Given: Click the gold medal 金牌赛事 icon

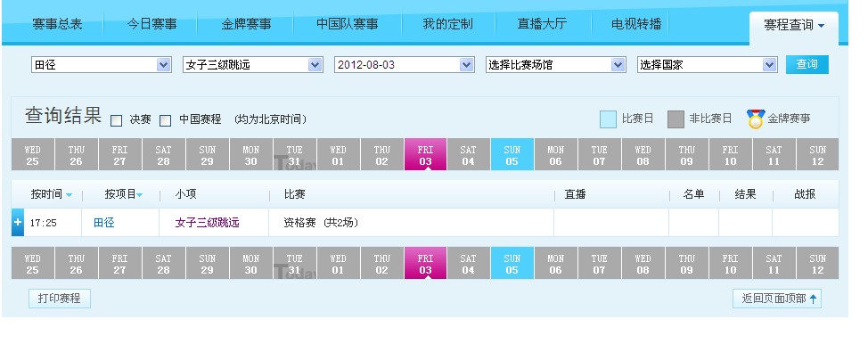Looking at the screenshot, I should coord(756,119).
